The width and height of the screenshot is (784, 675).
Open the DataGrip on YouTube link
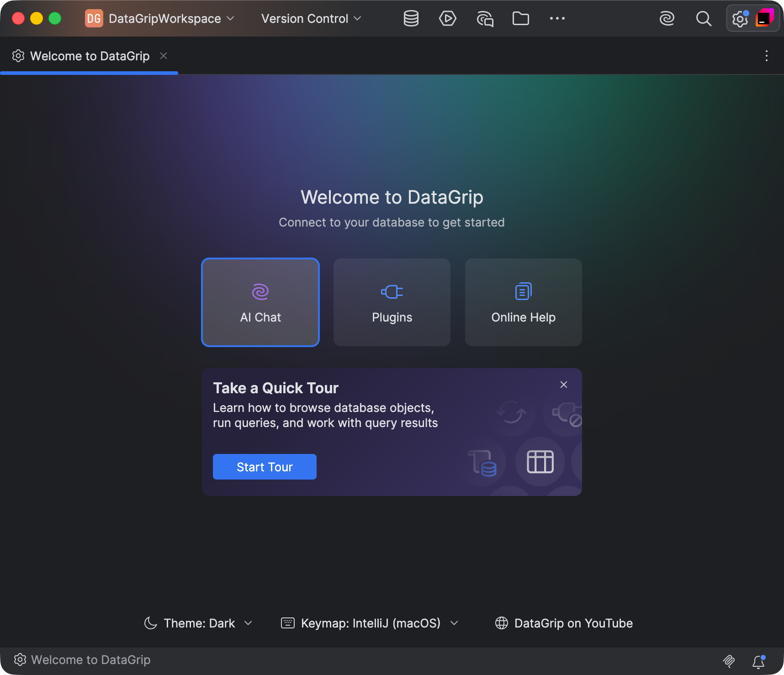point(564,623)
